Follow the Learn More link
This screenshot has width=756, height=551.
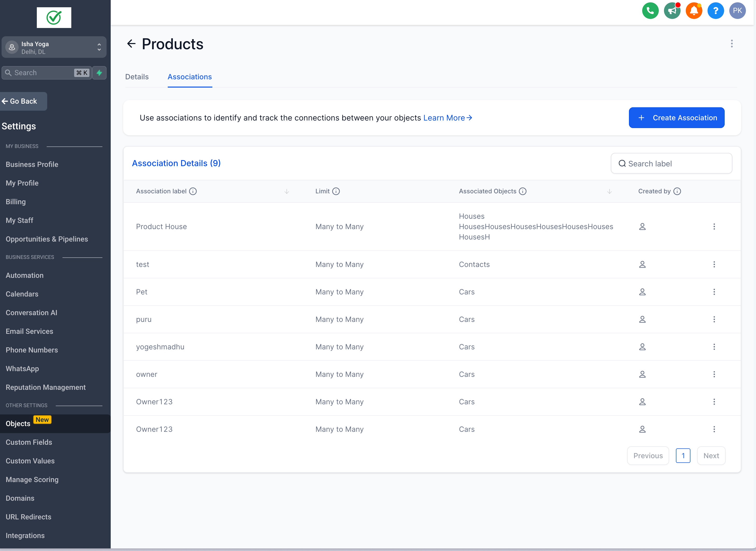[447, 118]
